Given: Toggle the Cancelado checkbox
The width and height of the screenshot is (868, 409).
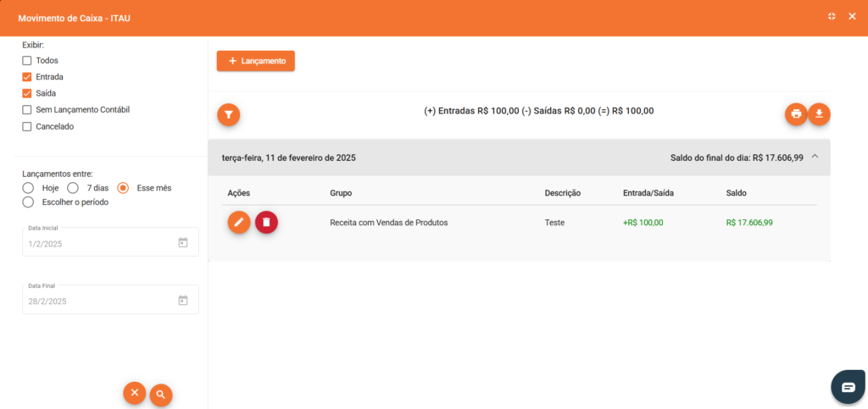Looking at the screenshot, I should pos(27,126).
